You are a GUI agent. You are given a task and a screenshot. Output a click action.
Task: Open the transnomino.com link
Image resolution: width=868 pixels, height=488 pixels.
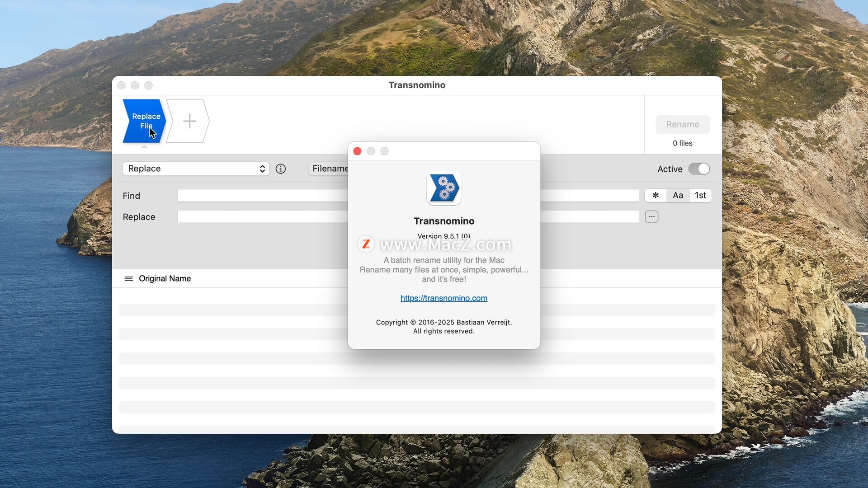[443, 298]
